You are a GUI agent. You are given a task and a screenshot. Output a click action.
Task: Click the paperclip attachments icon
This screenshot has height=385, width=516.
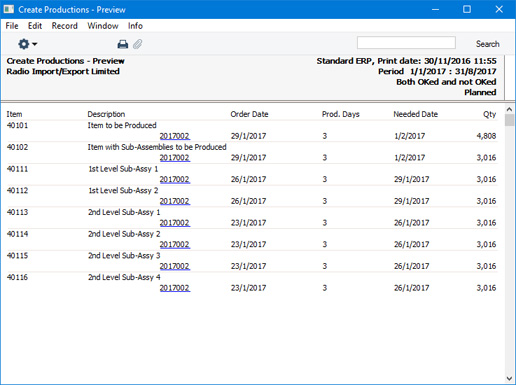pyautogui.click(x=137, y=44)
